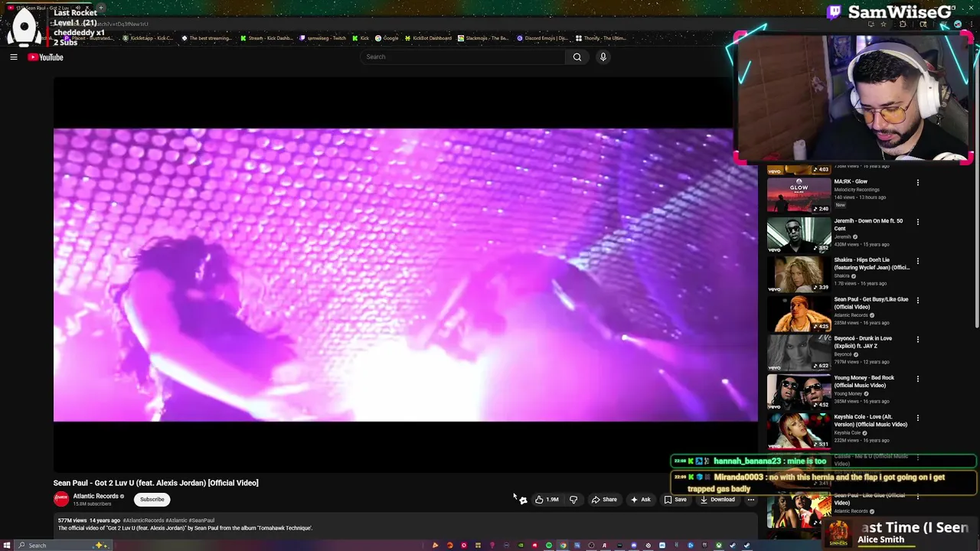Open samwiiseg - Twitch bookmark
The image size is (980, 551).
pos(323,38)
